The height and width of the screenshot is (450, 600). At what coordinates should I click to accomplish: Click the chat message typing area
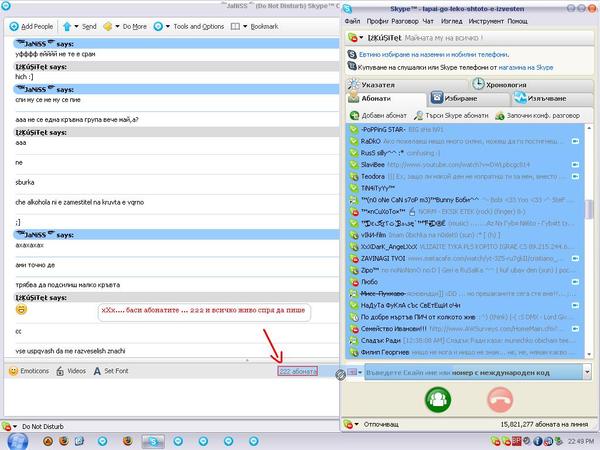tap(171, 398)
